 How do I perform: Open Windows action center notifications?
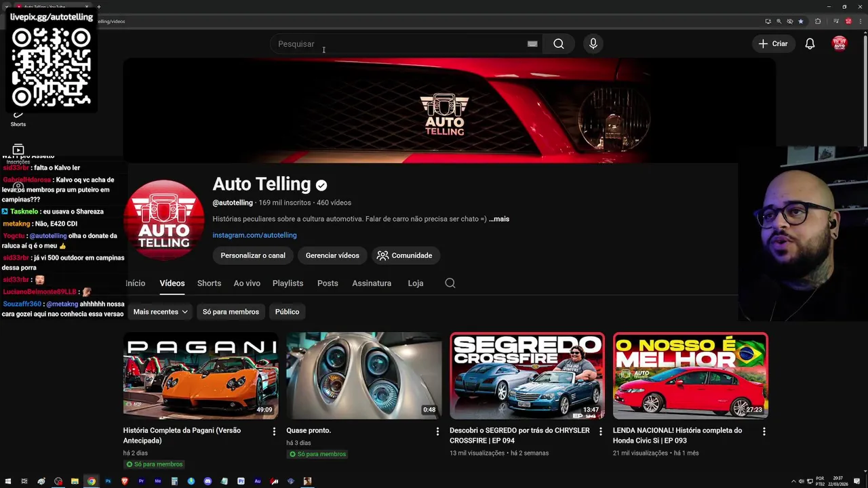856,481
